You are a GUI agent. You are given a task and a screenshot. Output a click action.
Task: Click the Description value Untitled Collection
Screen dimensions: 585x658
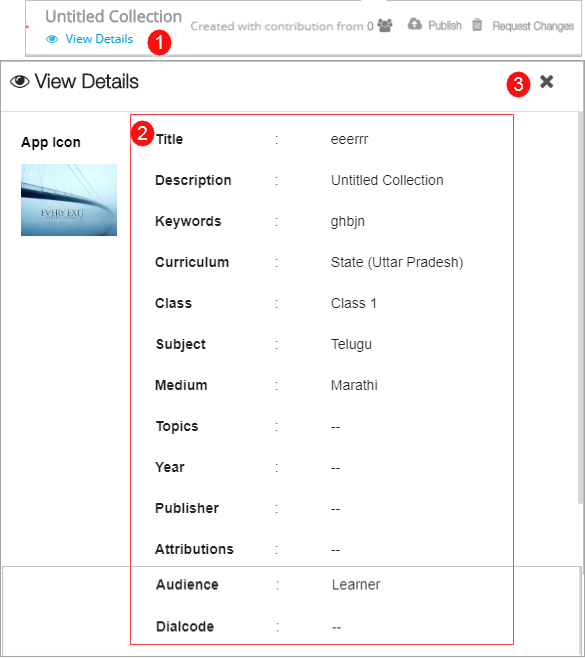point(387,180)
